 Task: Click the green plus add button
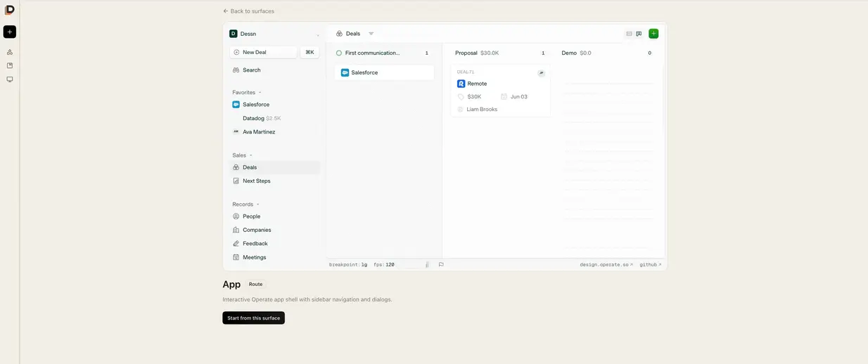click(653, 34)
